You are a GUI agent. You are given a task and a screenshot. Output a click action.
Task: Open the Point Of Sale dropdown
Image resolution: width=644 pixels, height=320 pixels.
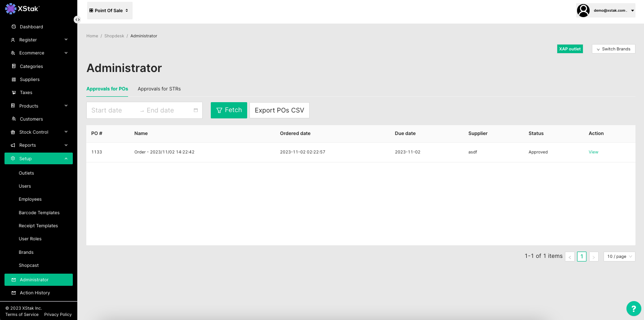109,10
